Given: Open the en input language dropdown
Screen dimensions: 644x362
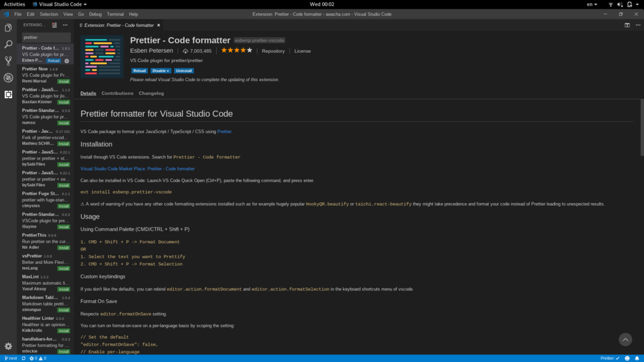Looking at the screenshot, I should [591, 4].
